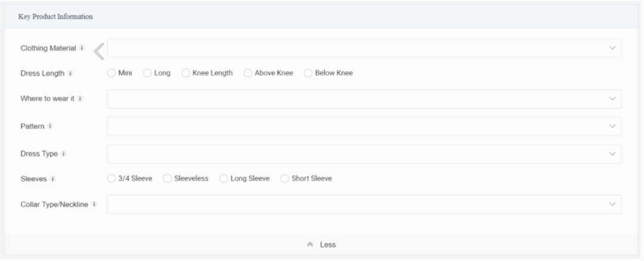Click info icon beside Where to wear it
Screen dimensions: 644x261
click(x=80, y=99)
